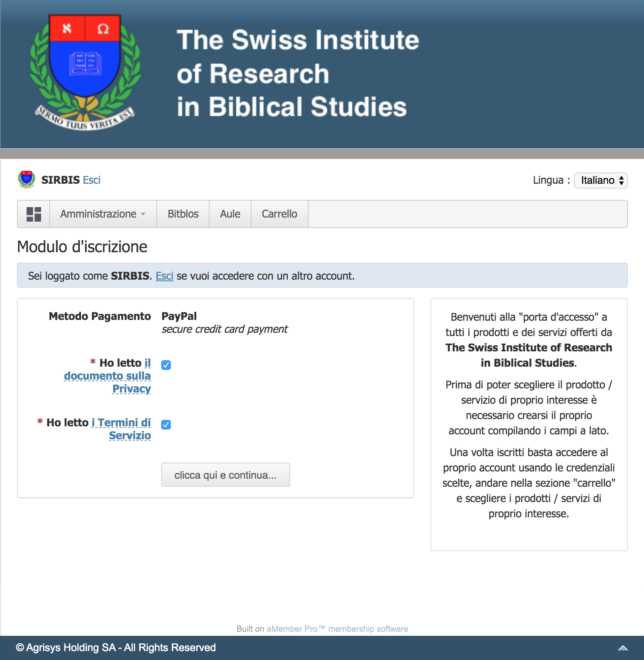The image size is (644, 660).
Task: Open the Bitblos menu item
Action: 183,214
